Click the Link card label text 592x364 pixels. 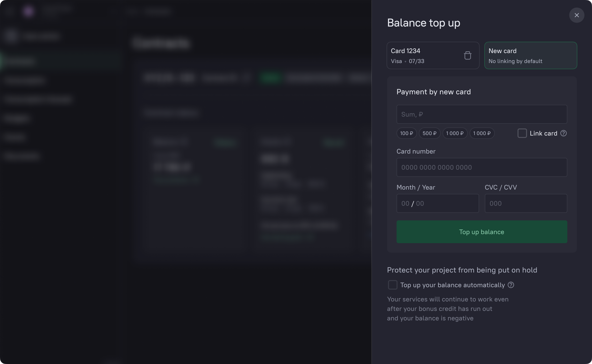pyautogui.click(x=543, y=133)
